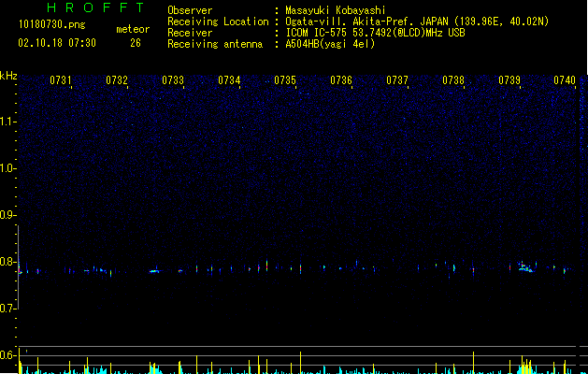
Task: Click the 0.7 frequency axis label
Action: [x=7, y=308]
